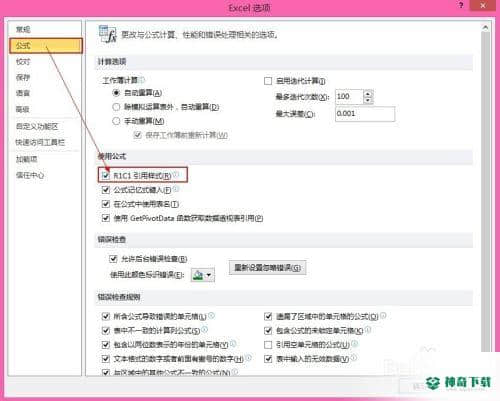Click info icon after 引用空单元格的公式
Image resolution: width=500 pixels, height=401 pixels.
354,343
